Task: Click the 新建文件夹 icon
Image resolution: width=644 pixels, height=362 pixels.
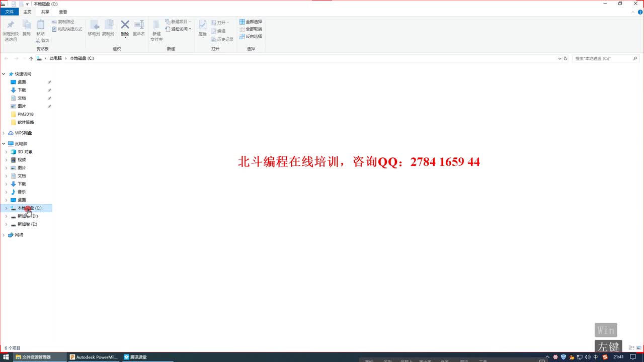Action: pyautogui.click(x=156, y=25)
